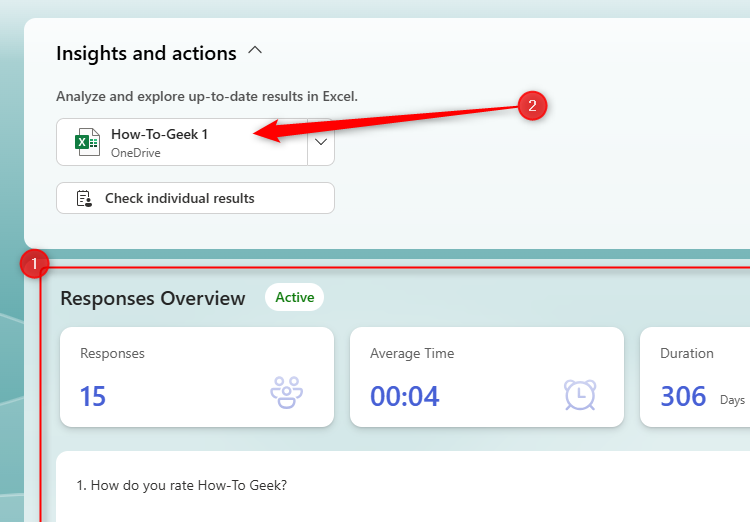Click the Average Time card label
The width and height of the screenshot is (750, 522).
pyautogui.click(x=412, y=353)
